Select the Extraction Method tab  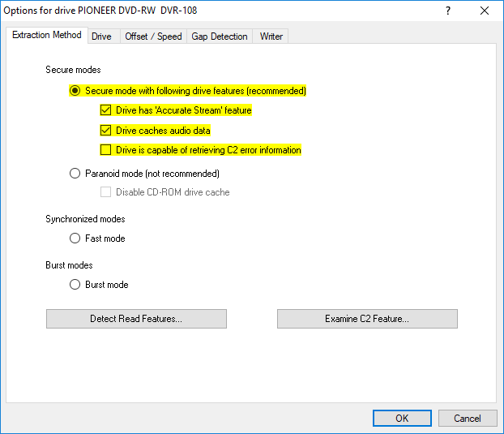click(47, 35)
